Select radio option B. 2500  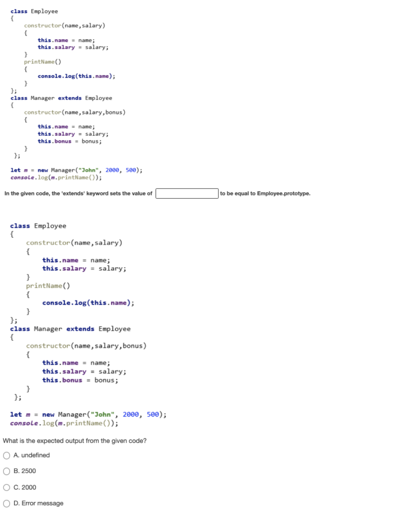7,471
